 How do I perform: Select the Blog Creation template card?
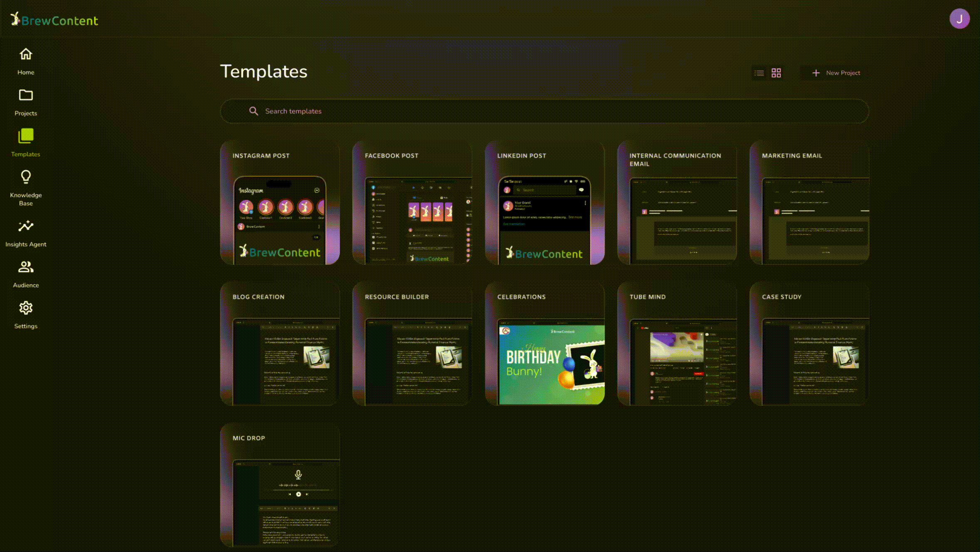280,344
